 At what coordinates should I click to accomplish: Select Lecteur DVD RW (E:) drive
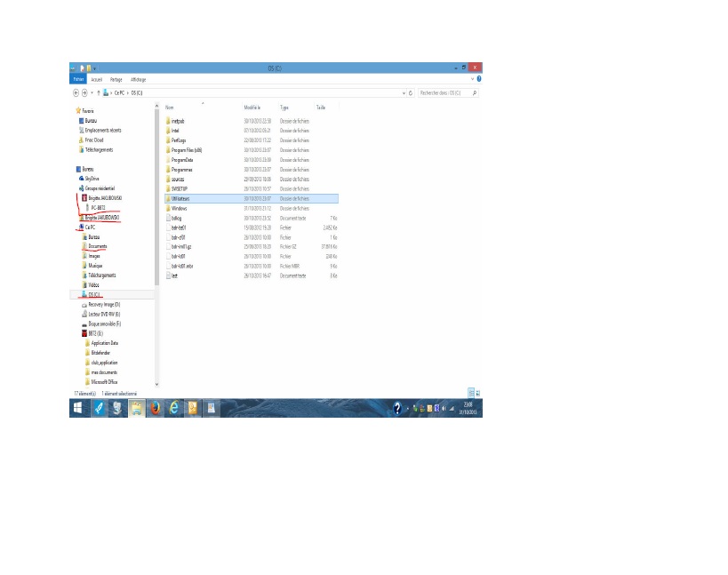(104, 315)
